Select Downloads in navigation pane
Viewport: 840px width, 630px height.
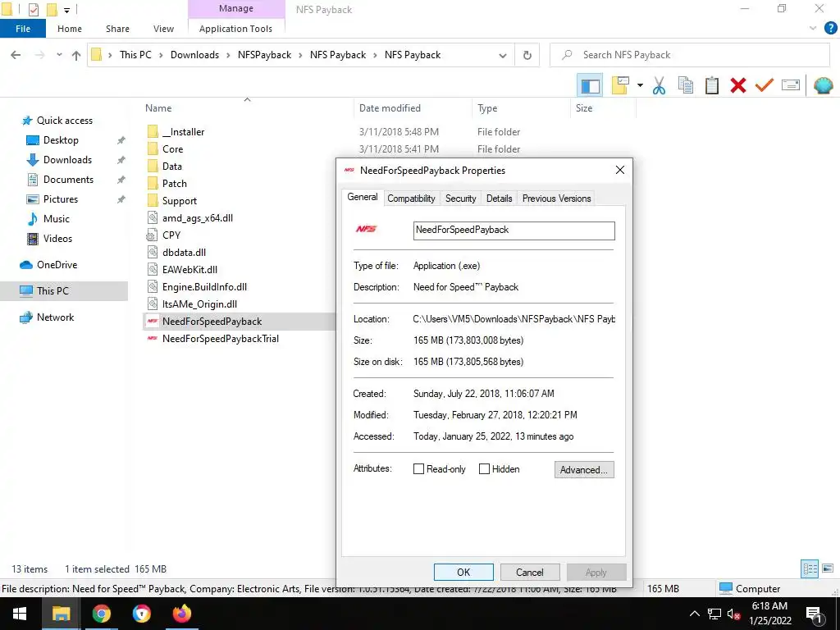[67, 160]
